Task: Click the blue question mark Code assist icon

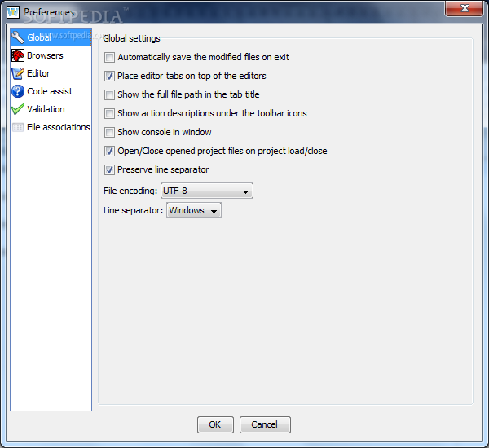Action: [18, 91]
